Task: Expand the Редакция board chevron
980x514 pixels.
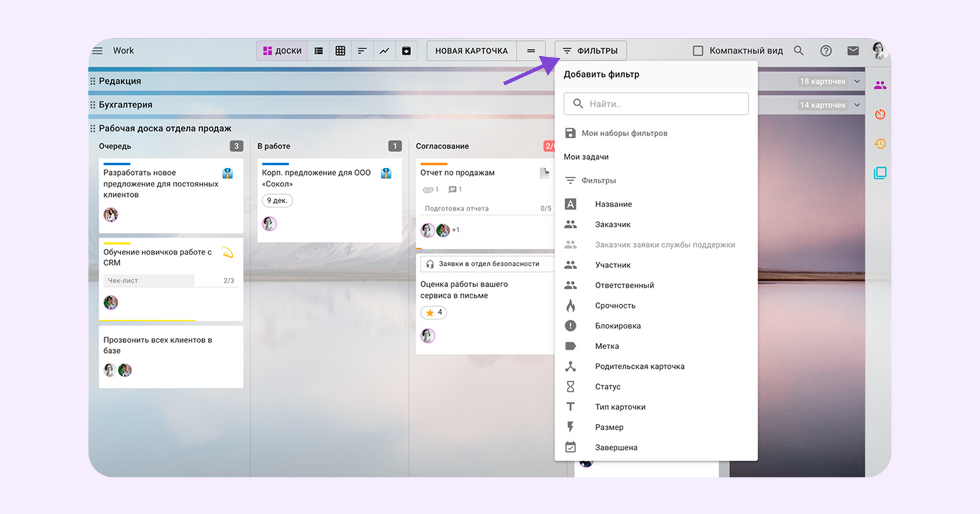Action: [x=857, y=81]
